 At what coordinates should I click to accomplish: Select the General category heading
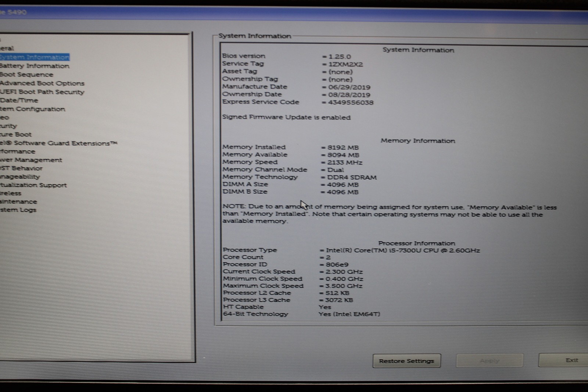(7, 48)
